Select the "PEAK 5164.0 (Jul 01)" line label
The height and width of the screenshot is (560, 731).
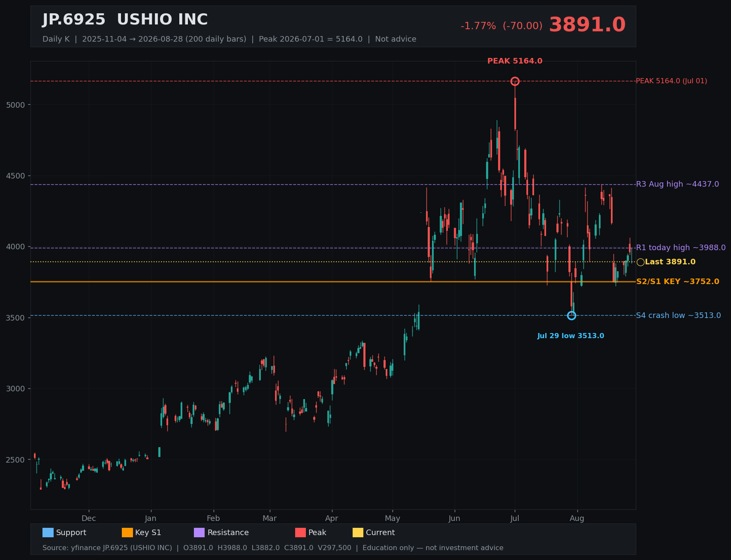tap(671, 81)
